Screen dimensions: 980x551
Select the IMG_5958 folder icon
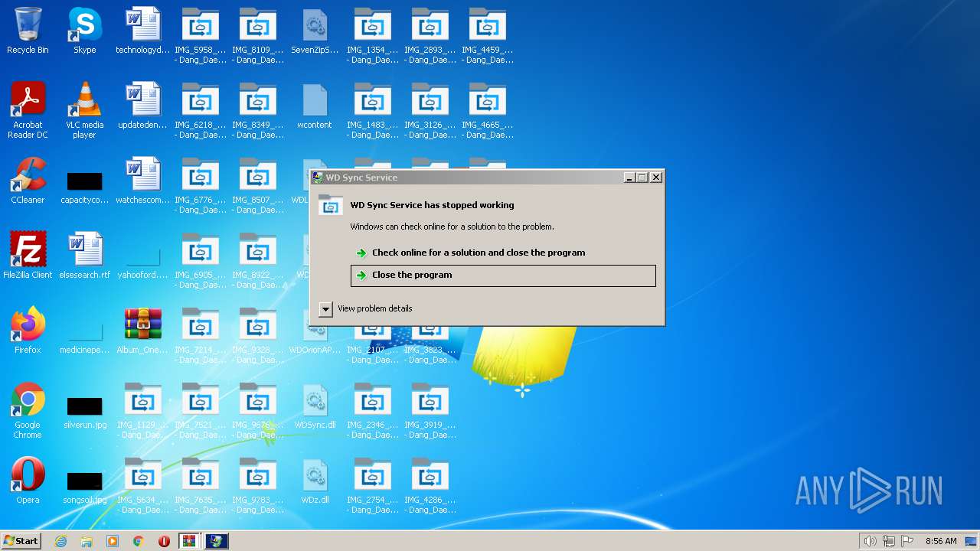point(200,36)
